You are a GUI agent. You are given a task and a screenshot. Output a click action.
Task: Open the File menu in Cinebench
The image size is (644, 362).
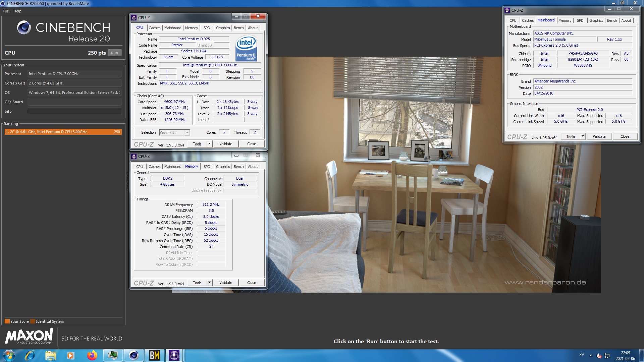[6, 11]
